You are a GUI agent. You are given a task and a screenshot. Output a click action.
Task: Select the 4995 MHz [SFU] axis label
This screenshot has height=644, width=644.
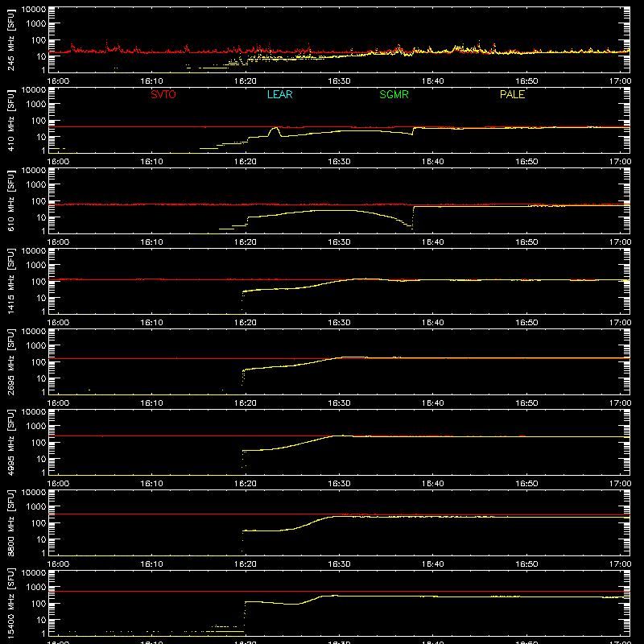pos(11,442)
